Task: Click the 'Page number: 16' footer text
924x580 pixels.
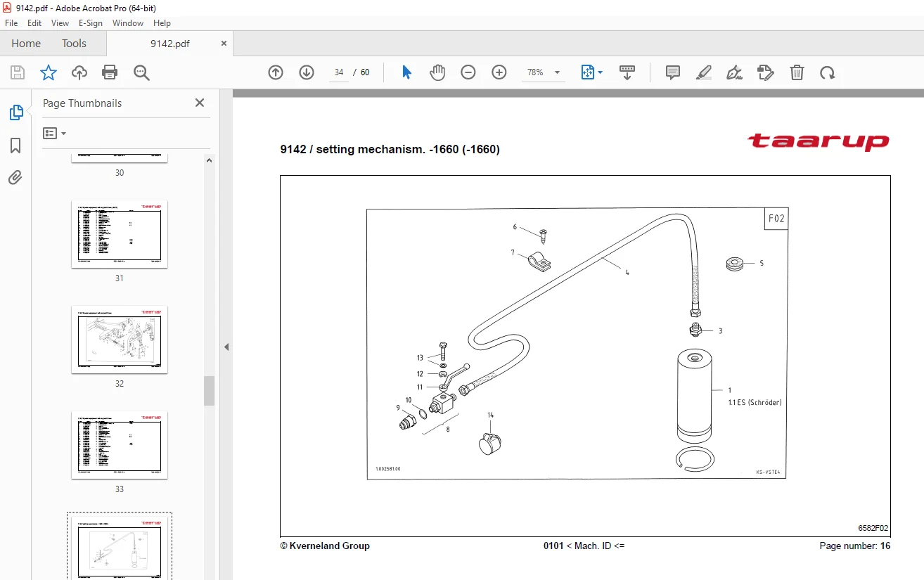Action: (x=855, y=546)
